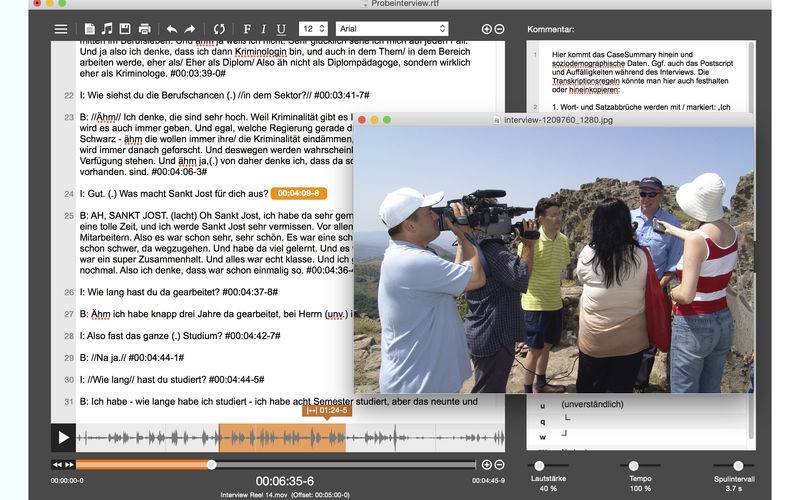This screenshot has height=500, width=800.
Task: Print the transcript using the printer icon
Action: 144,29
